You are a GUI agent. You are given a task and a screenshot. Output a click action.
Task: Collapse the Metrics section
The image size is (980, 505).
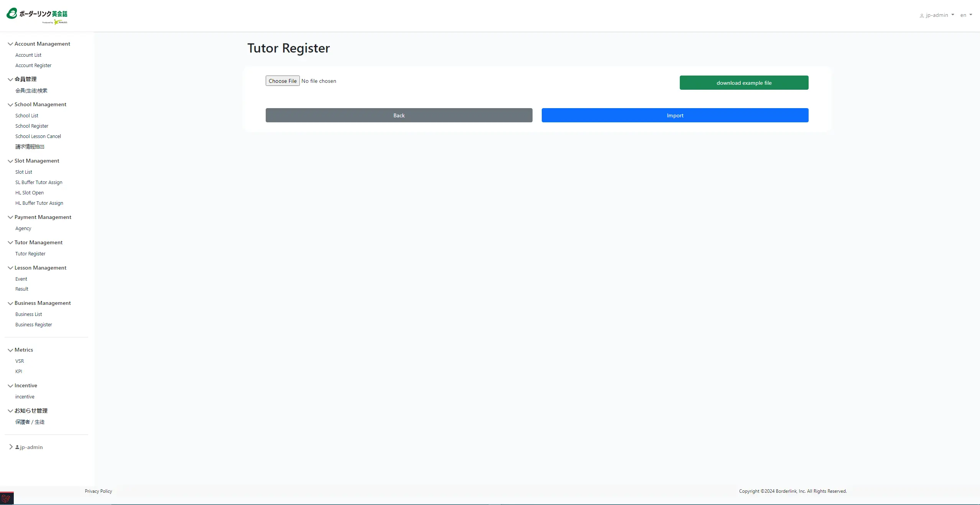(10, 350)
